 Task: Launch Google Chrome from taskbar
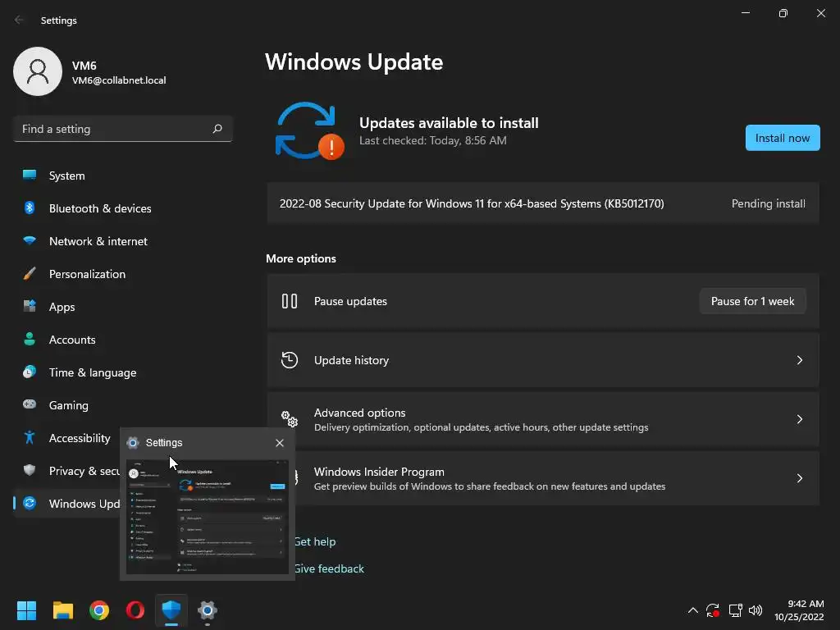(x=99, y=609)
